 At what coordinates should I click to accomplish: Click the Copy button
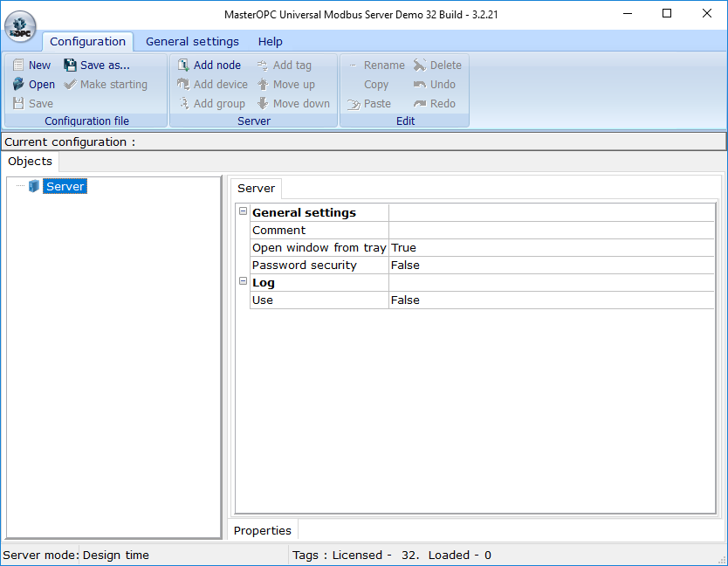376,85
